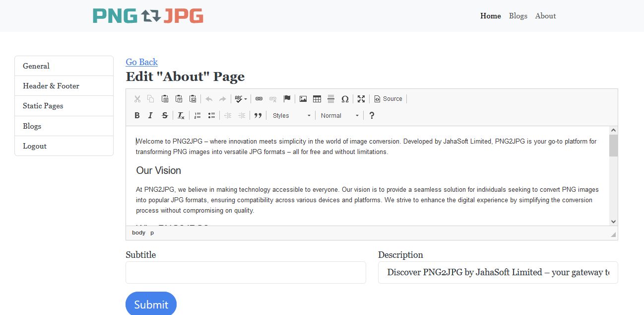Click the About CKEditor question mark icon
Image resolution: width=644 pixels, height=315 pixels.
(x=372, y=116)
